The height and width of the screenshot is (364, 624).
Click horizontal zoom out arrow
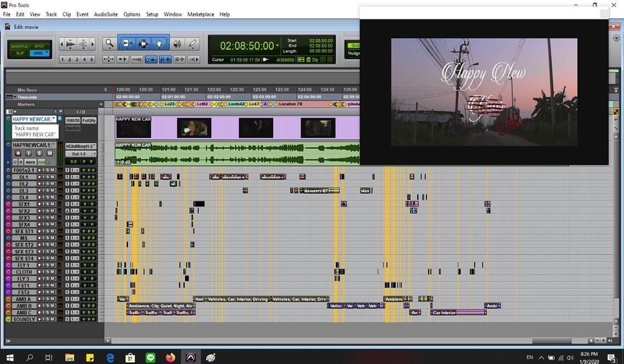click(x=61, y=44)
